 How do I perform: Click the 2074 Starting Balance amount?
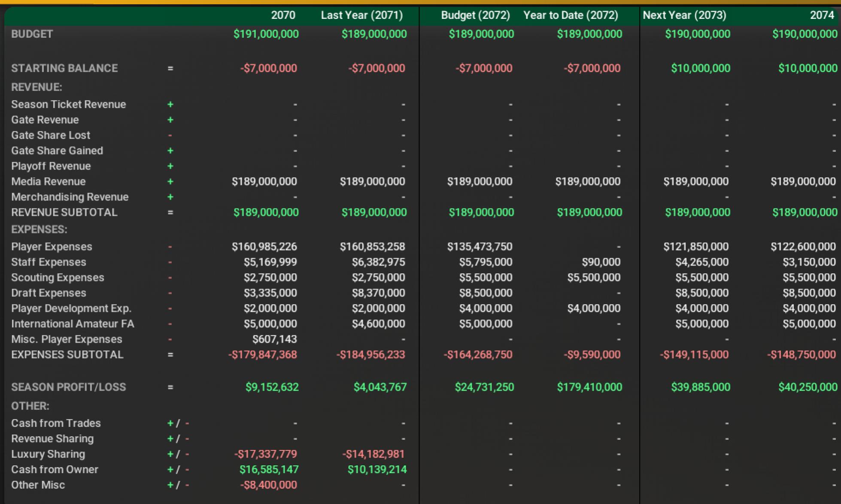click(x=808, y=68)
